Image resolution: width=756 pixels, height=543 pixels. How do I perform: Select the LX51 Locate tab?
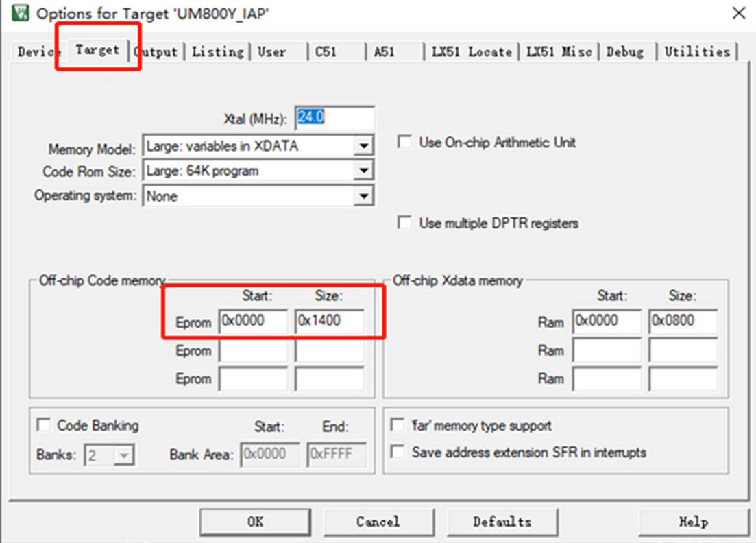point(472,52)
